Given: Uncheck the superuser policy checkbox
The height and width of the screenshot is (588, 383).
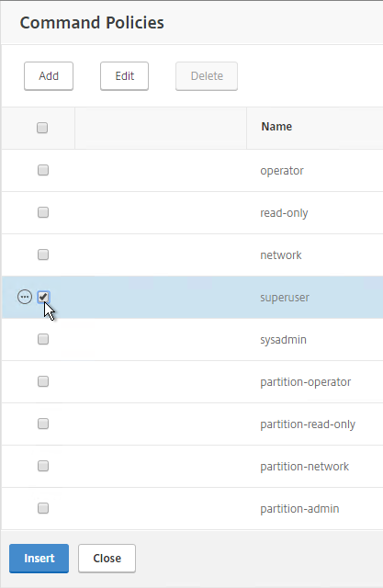Looking at the screenshot, I should click(x=43, y=297).
